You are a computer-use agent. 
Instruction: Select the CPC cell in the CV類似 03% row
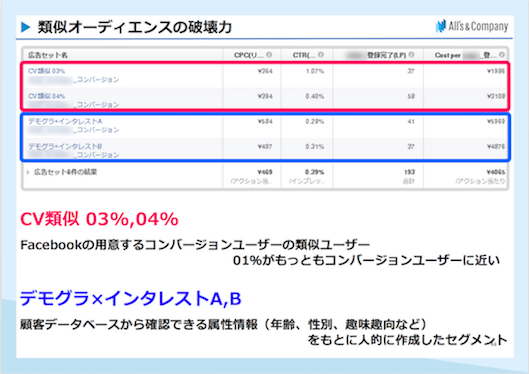pos(265,71)
